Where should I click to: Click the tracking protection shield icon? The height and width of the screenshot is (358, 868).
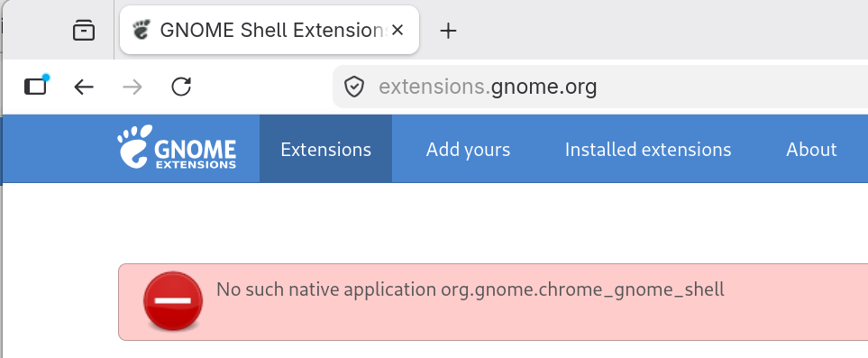tap(353, 87)
